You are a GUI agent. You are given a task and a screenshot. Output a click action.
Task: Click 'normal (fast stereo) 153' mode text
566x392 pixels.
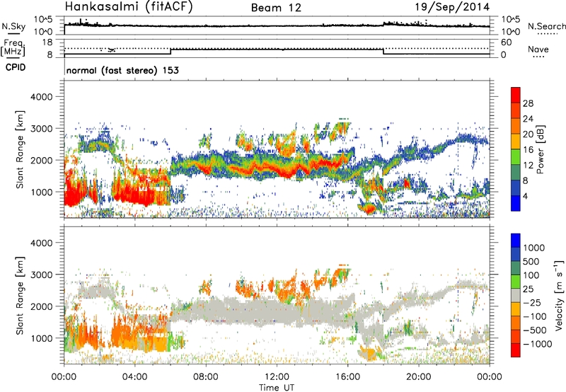(x=122, y=70)
